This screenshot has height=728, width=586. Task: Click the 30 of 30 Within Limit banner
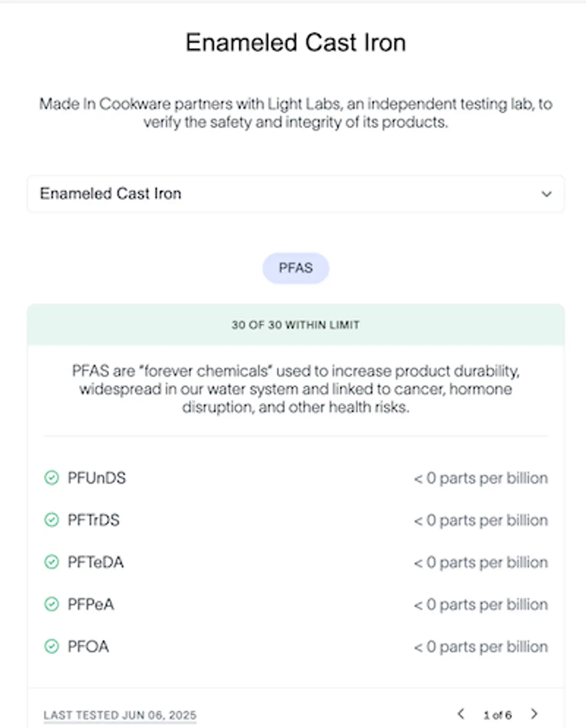[x=296, y=325]
